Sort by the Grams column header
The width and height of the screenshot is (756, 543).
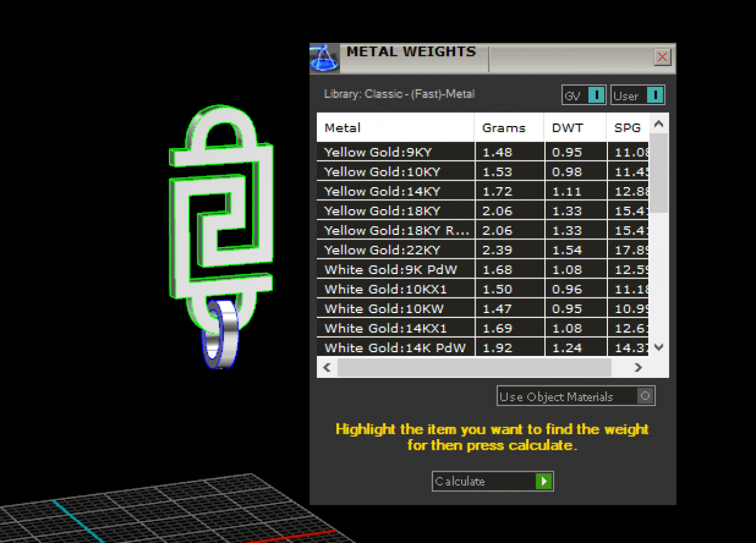509,128
